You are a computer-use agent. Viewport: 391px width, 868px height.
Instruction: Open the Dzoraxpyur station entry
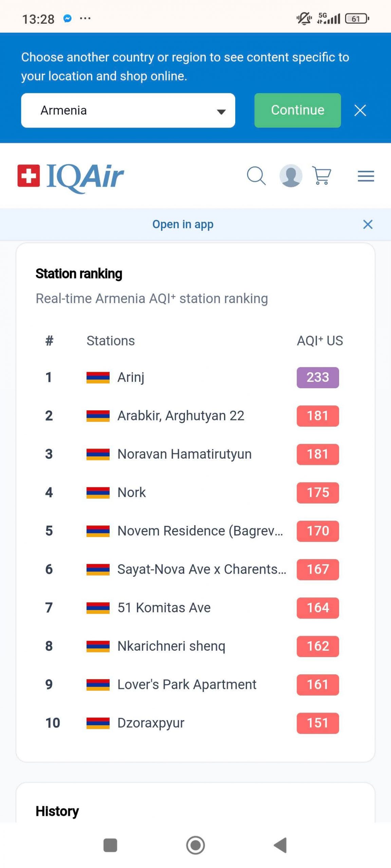click(x=151, y=723)
